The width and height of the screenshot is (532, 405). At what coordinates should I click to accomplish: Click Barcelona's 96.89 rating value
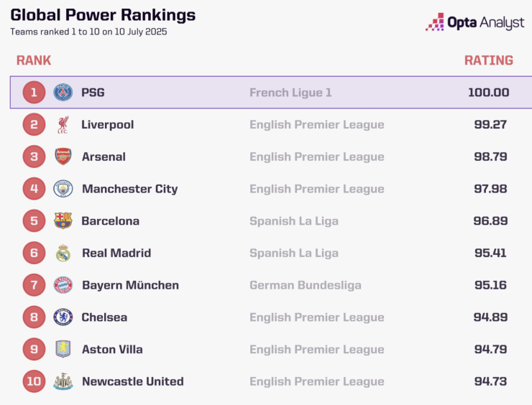[490, 221]
